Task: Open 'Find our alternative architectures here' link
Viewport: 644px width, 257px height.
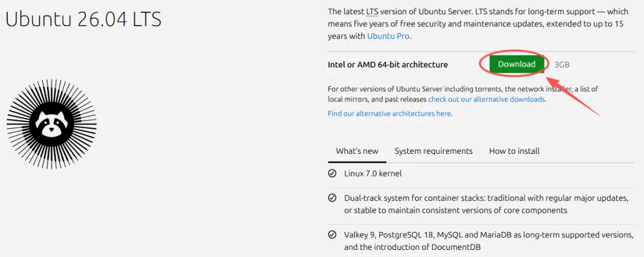Action: tap(389, 113)
